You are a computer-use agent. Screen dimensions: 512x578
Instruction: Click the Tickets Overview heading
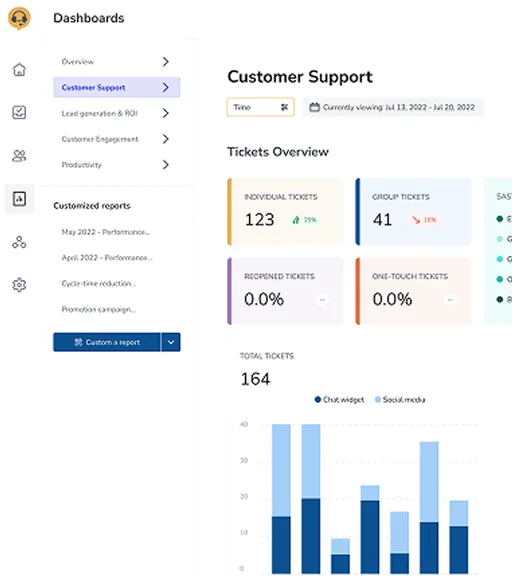[278, 152]
